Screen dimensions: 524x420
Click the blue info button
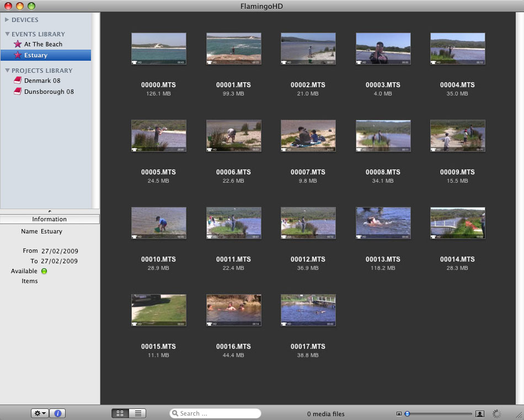(58, 413)
